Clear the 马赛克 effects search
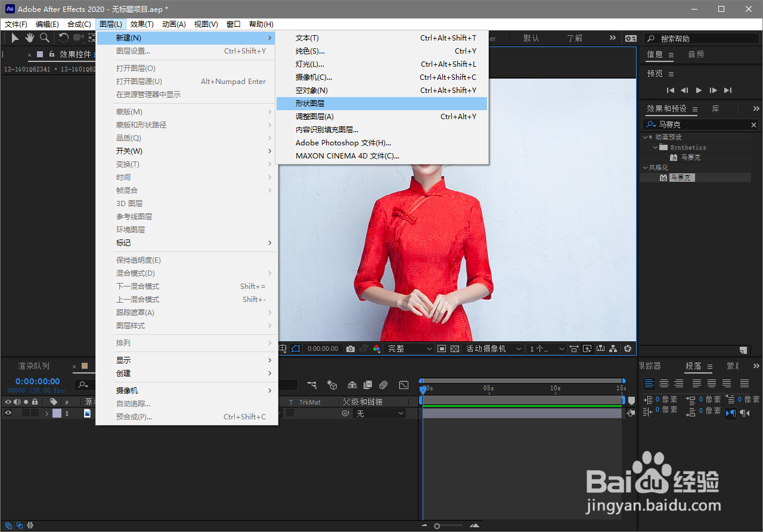 tap(753, 125)
